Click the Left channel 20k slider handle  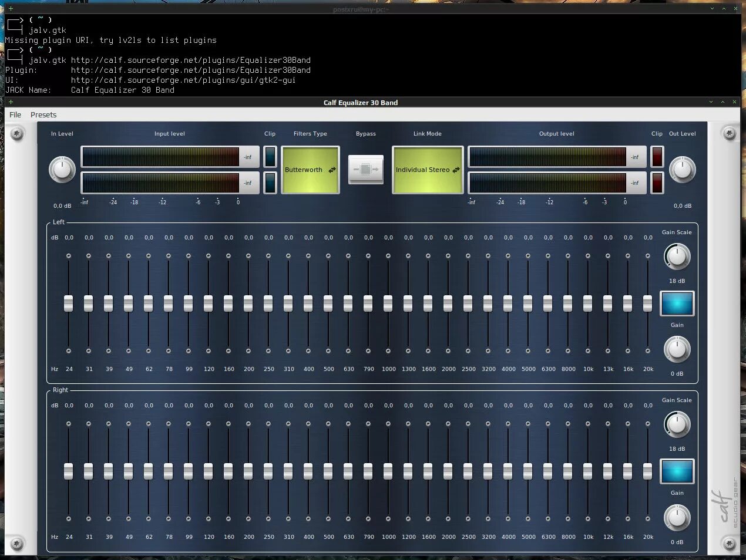(x=648, y=303)
